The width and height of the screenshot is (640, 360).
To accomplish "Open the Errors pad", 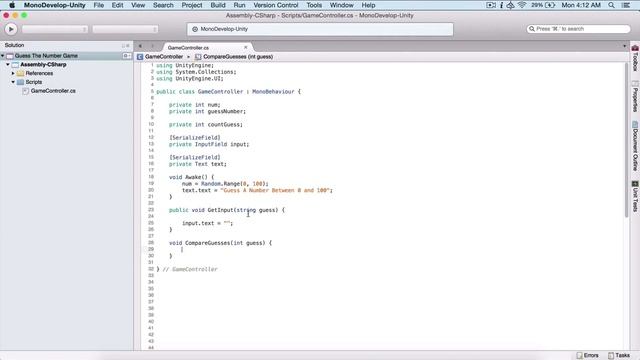I will pos(587,356).
